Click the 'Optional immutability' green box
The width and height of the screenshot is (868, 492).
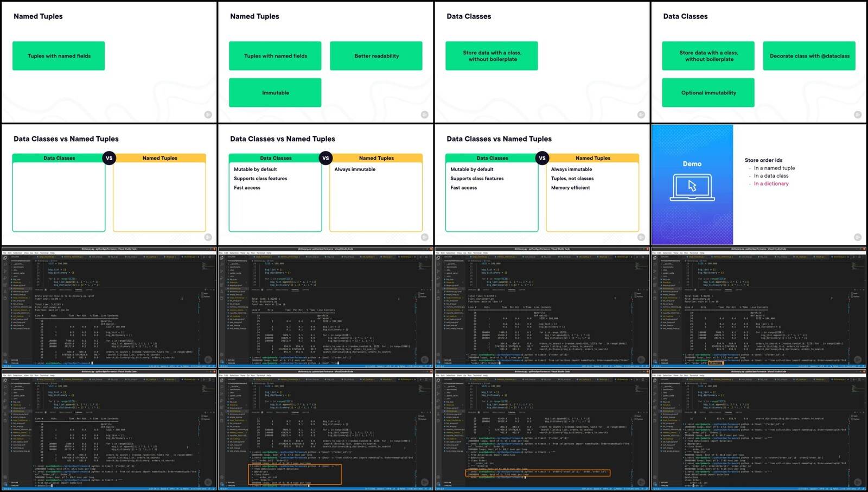(x=708, y=93)
